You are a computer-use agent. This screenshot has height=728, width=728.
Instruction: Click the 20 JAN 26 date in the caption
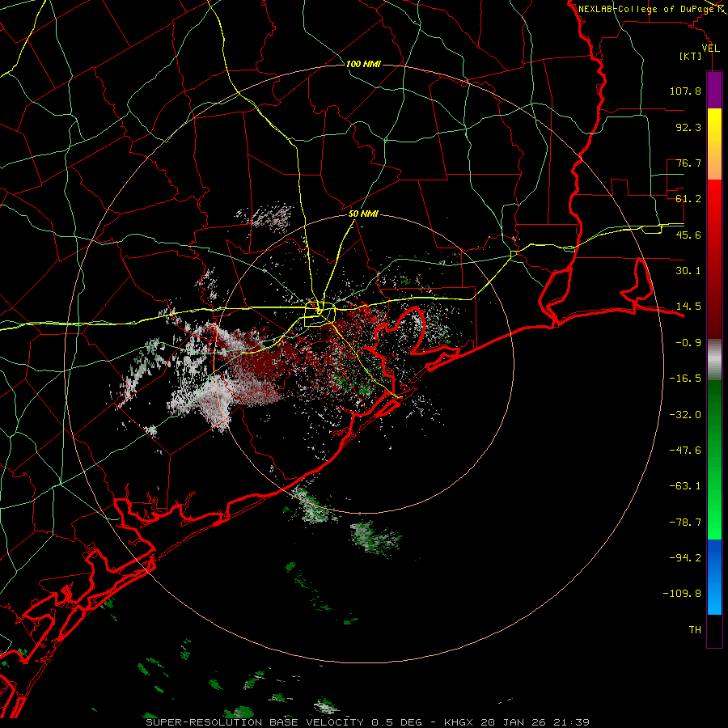[514, 722]
